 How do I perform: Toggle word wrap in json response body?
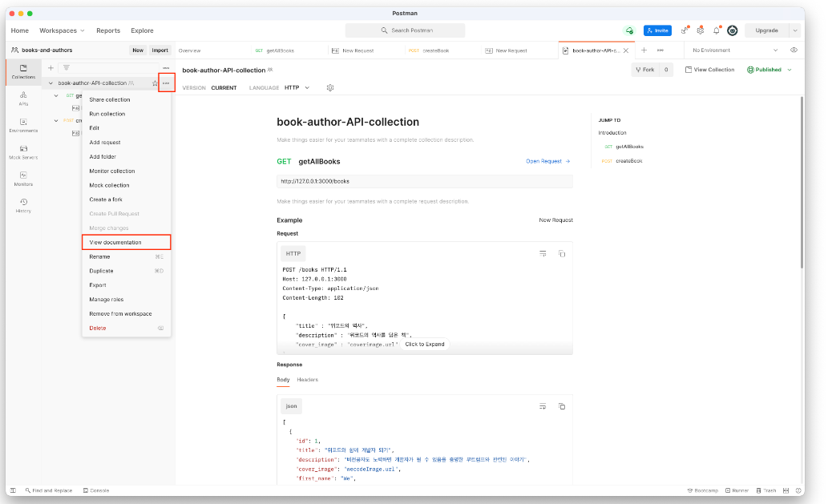(x=543, y=406)
